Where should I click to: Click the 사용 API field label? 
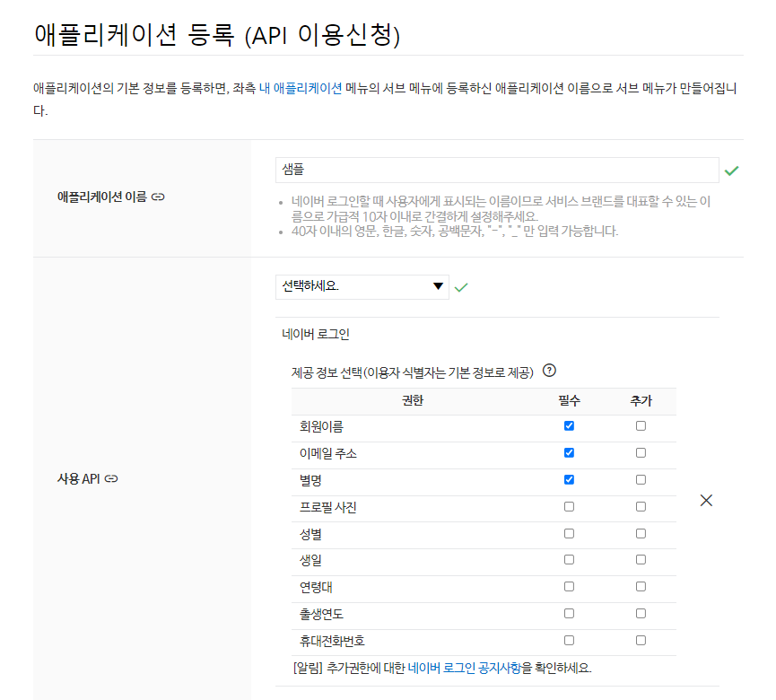coord(79,478)
